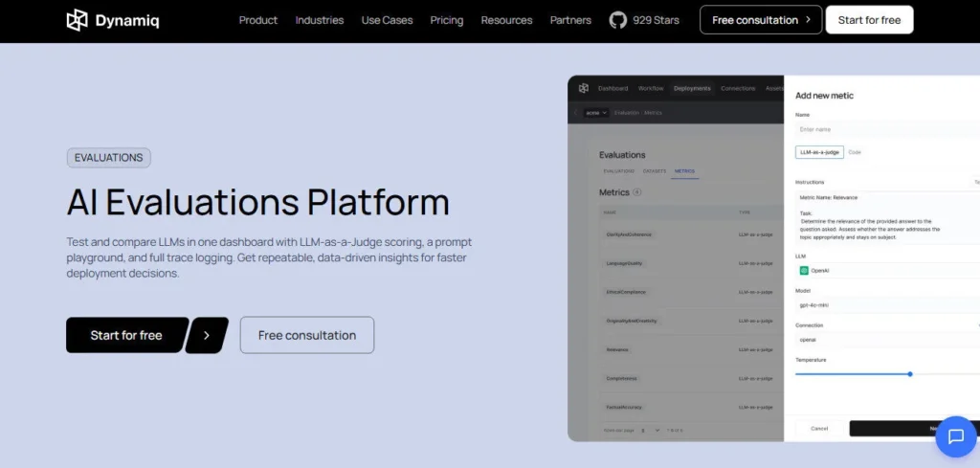Select the Workflow tab in the preview
This screenshot has width=980, height=468.
coord(651,88)
